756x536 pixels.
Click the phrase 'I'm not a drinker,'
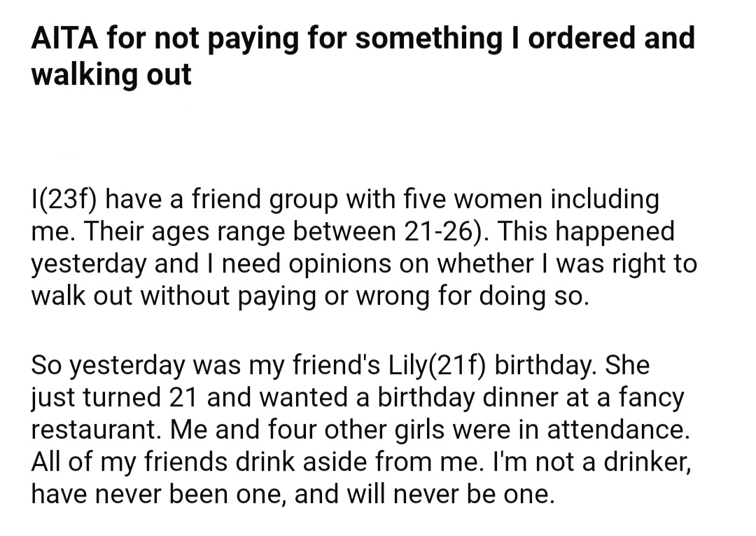coord(591,462)
